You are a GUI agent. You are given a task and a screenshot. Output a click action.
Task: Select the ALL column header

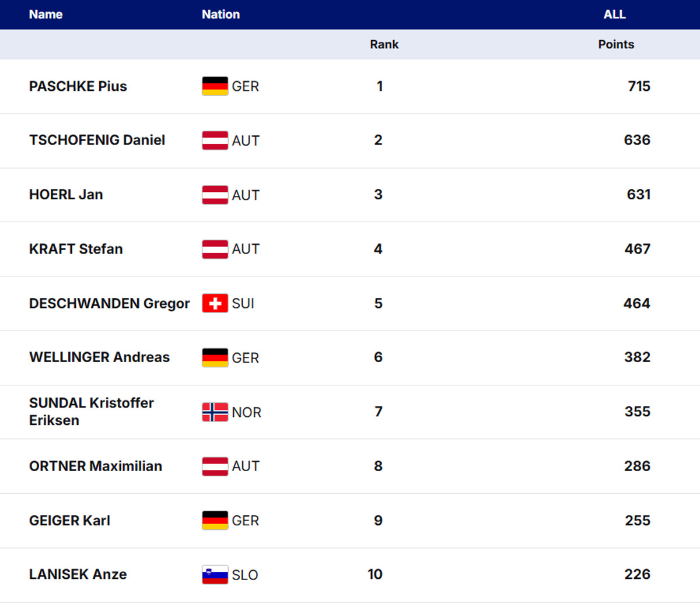614,15
